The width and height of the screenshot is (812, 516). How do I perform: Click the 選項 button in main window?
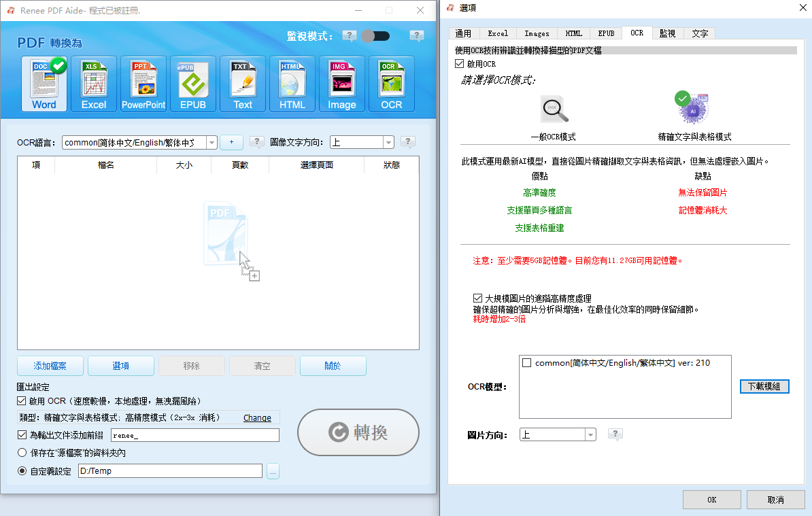pyautogui.click(x=120, y=366)
